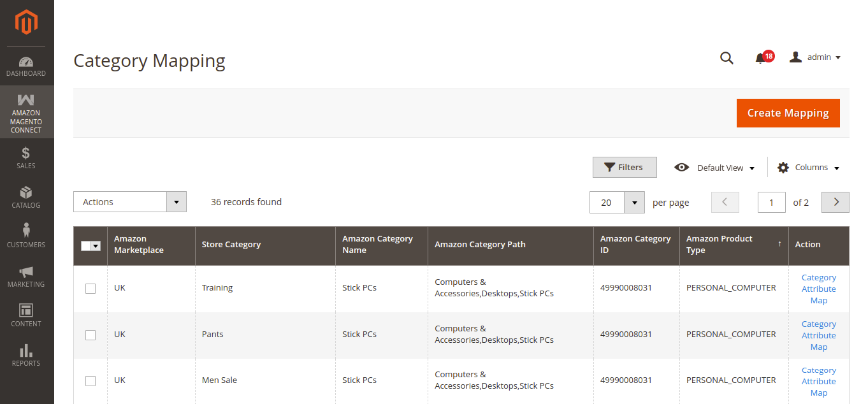Click the Action column header
This screenshot has height=404, width=868.
(819, 245)
